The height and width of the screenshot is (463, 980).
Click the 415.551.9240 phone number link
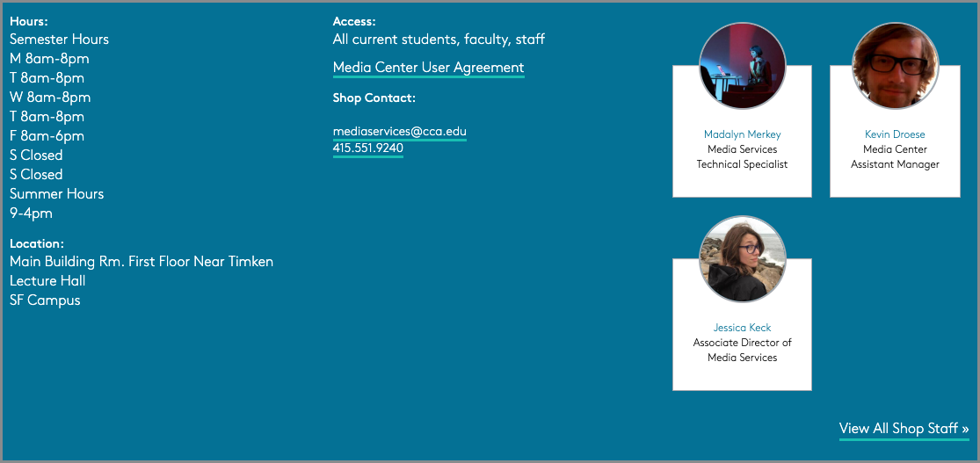[x=368, y=148]
